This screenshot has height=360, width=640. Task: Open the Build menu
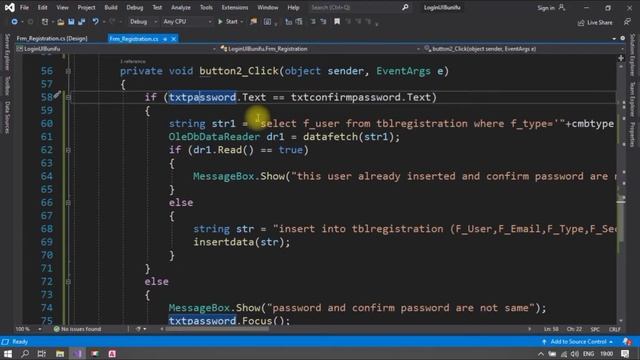111,7
